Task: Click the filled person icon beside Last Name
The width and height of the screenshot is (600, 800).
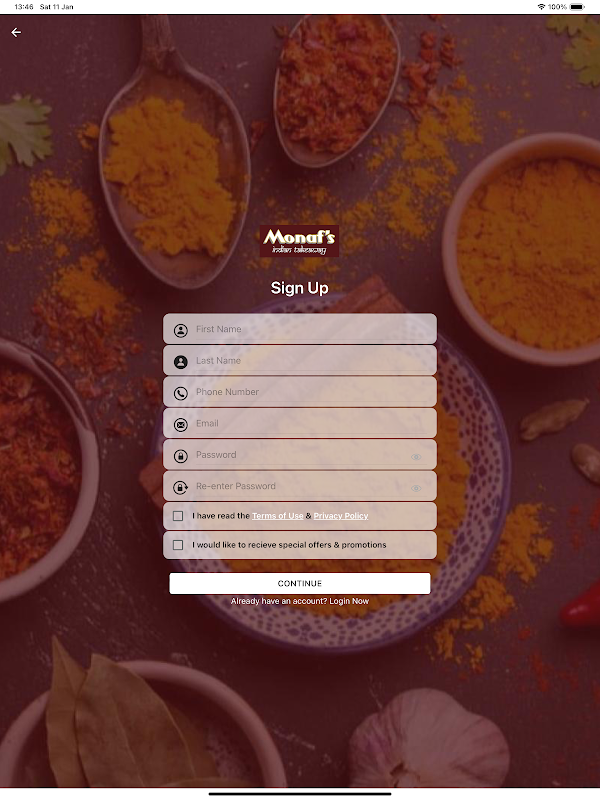Action: [181, 362]
